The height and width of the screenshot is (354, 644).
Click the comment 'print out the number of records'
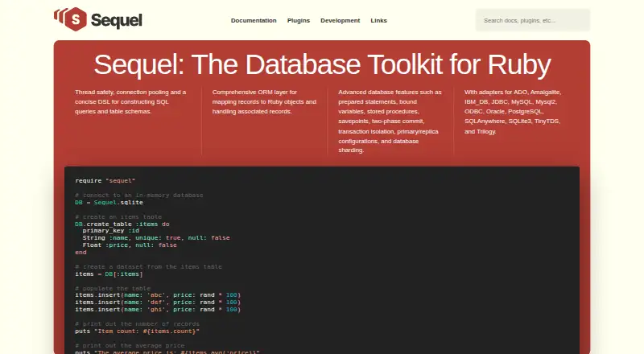[137, 324]
